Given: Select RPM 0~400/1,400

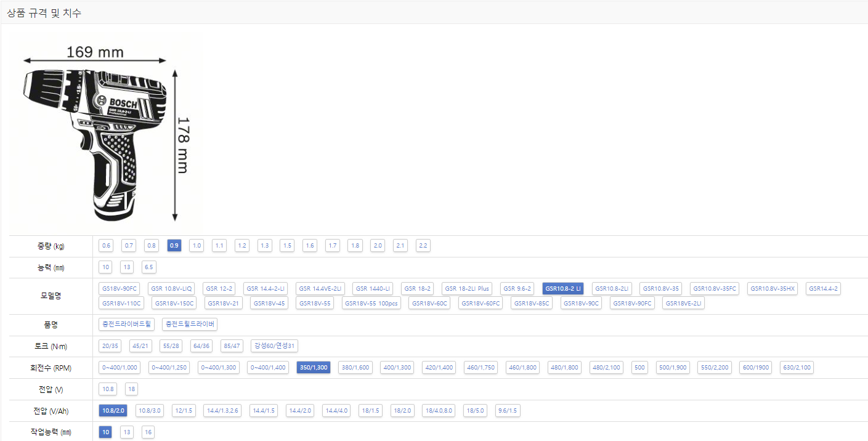Looking at the screenshot, I should 269,368.
